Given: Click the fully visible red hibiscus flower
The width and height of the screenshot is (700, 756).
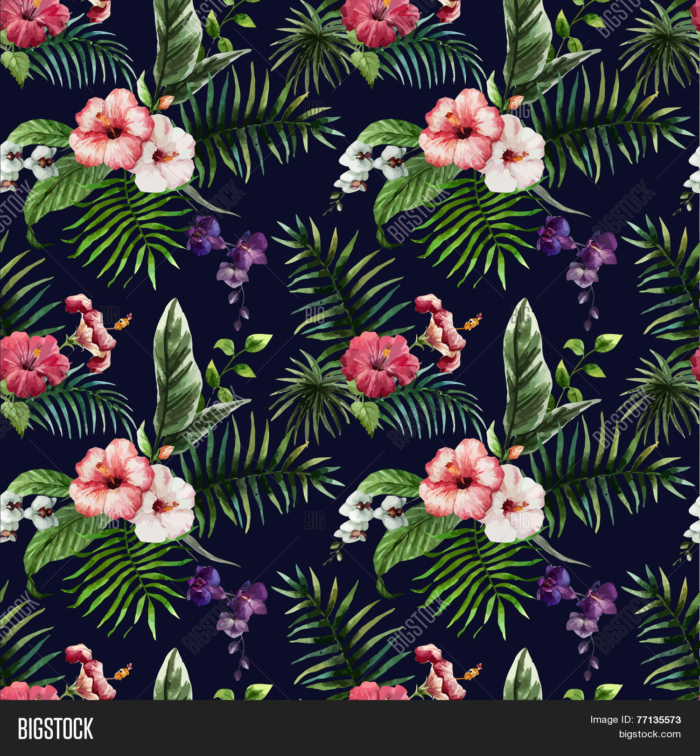Looking at the screenshot, I should pyautogui.click(x=379, y=364).
